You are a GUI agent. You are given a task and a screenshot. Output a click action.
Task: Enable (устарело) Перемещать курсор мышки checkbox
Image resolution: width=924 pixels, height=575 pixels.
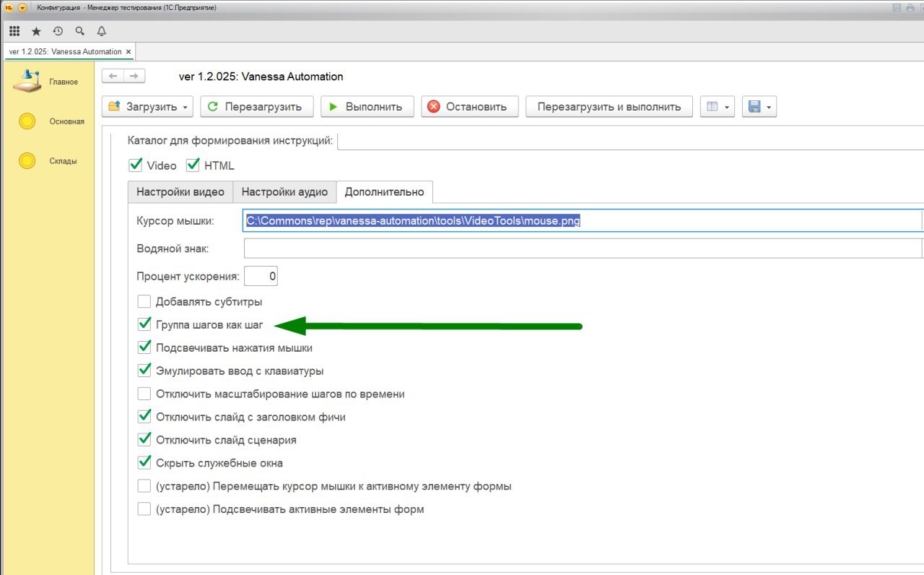(144, 486)
